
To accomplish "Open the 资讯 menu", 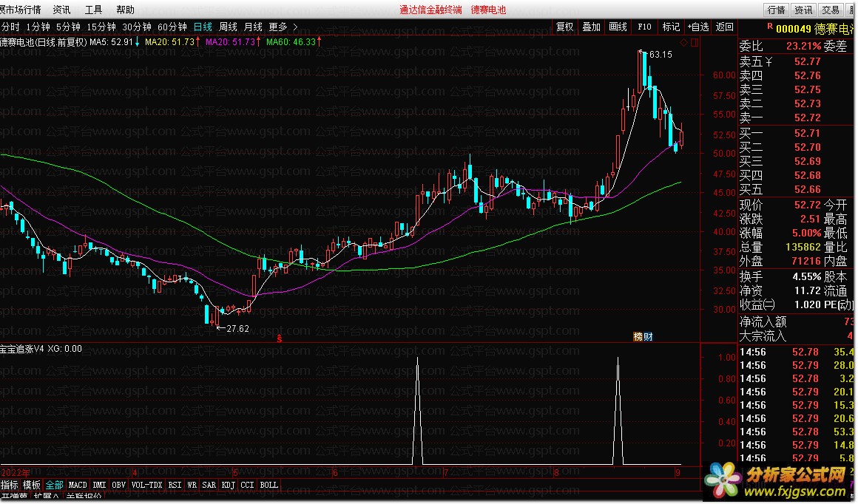I will coord(61,10).
